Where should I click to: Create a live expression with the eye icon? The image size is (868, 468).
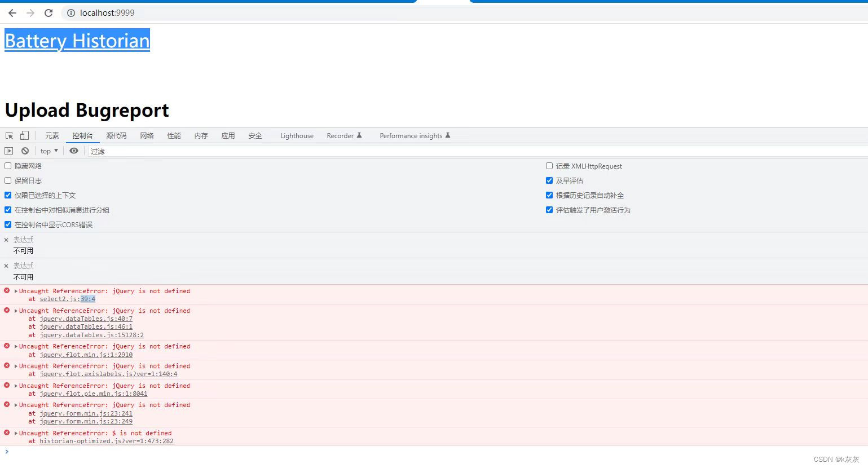[73, 151]
